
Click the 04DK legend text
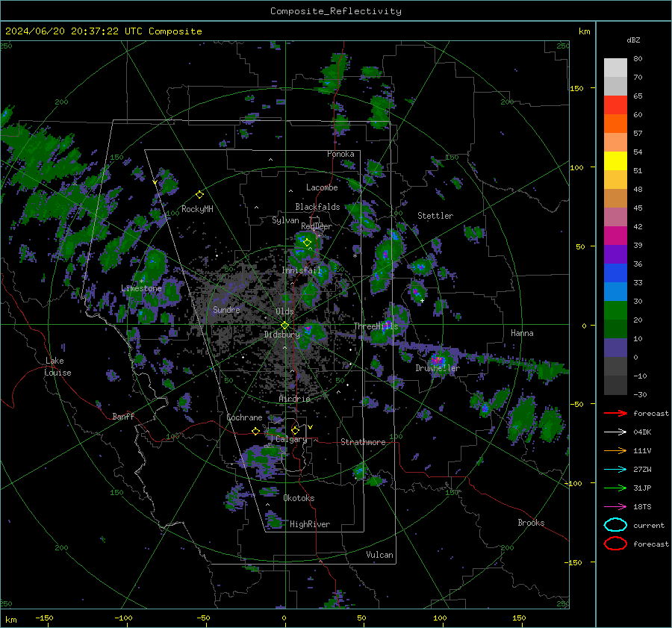pos(642,432)
